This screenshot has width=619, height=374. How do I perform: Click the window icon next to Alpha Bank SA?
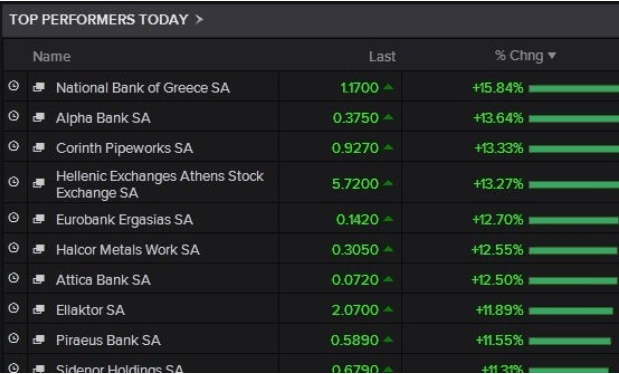pyautogui.click(x=39, y=117)
